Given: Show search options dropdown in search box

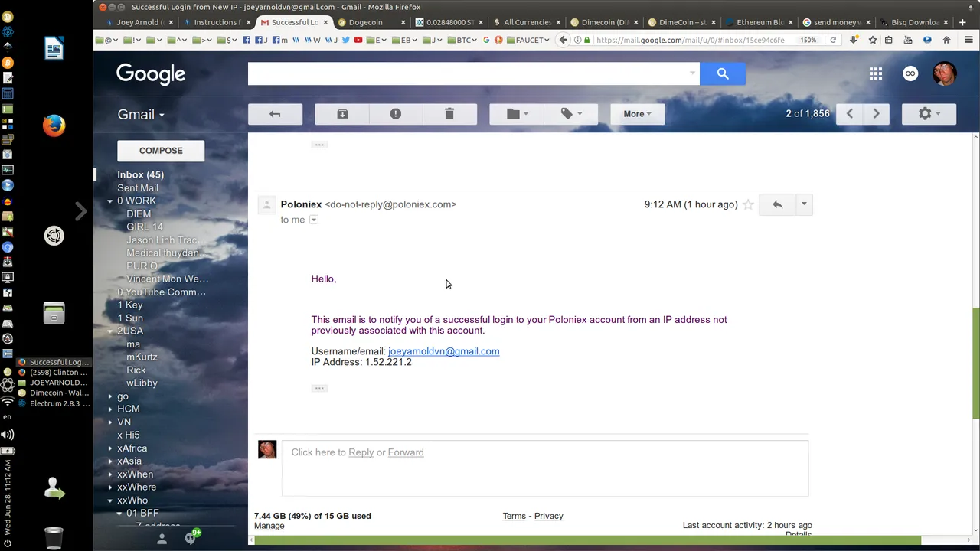Looking at the screenshot, I should (x=693, y=73).
